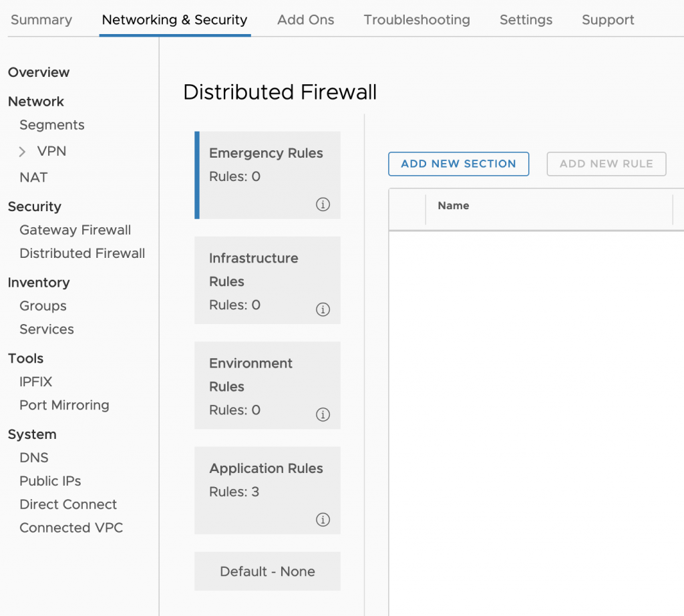This screenshot has height=616, width=684.
Task: Open Port Mirroring under Tools
Action: pyautogui.click(x=64, y=405)
